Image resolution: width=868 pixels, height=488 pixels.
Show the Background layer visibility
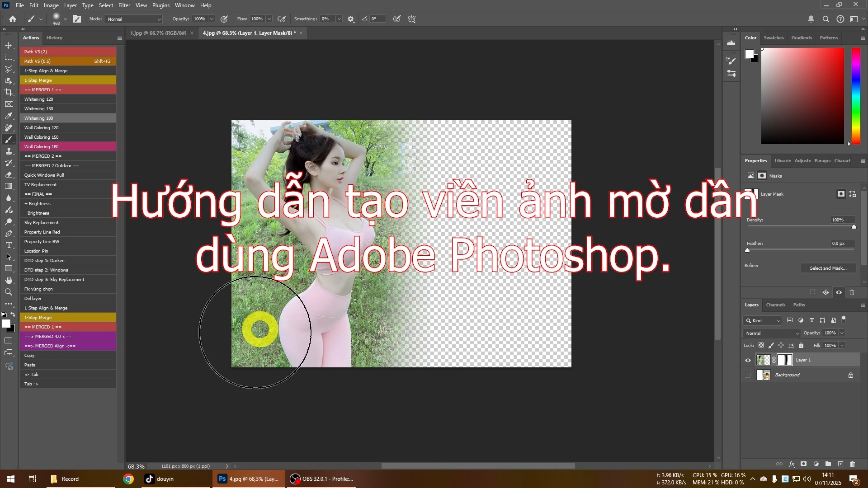748,375
